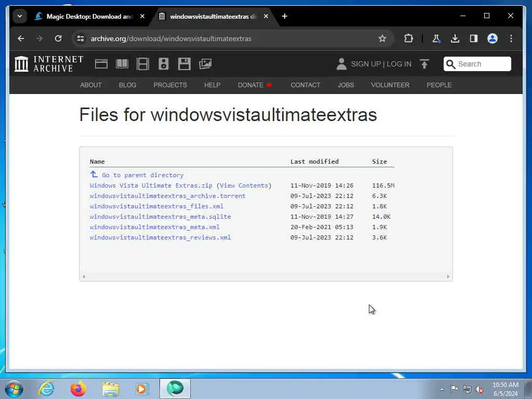This screenshot has height=399, width=532.
Task: Click the user avatar icon by Sign Up
Action: coord(341,64)
